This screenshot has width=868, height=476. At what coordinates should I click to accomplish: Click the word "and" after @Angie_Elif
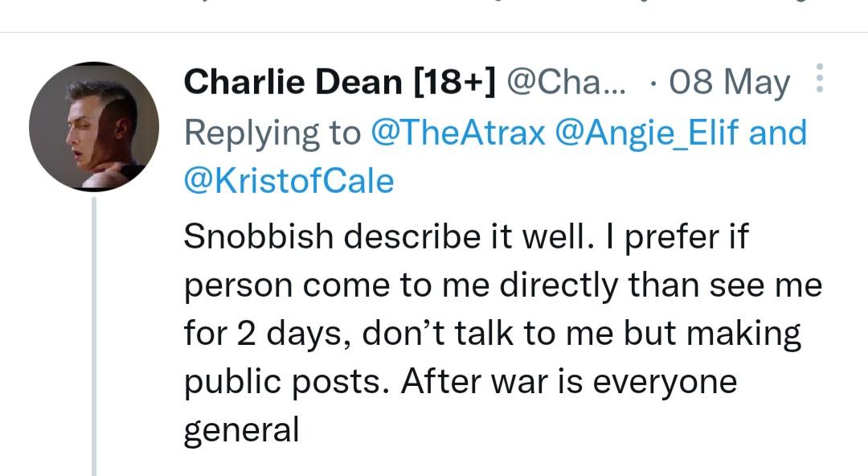point(777,133)
